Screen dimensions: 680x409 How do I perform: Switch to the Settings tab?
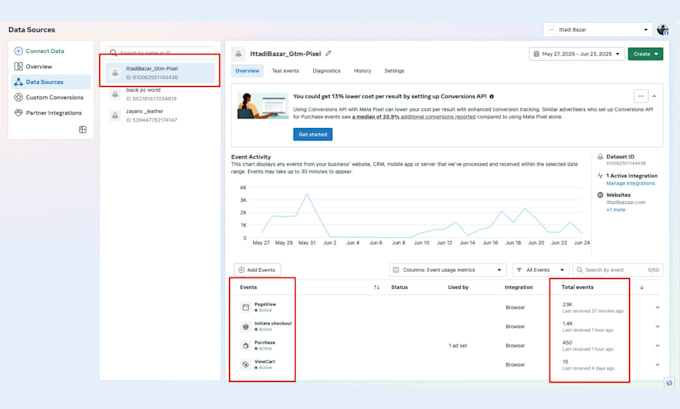click(394, 71)
